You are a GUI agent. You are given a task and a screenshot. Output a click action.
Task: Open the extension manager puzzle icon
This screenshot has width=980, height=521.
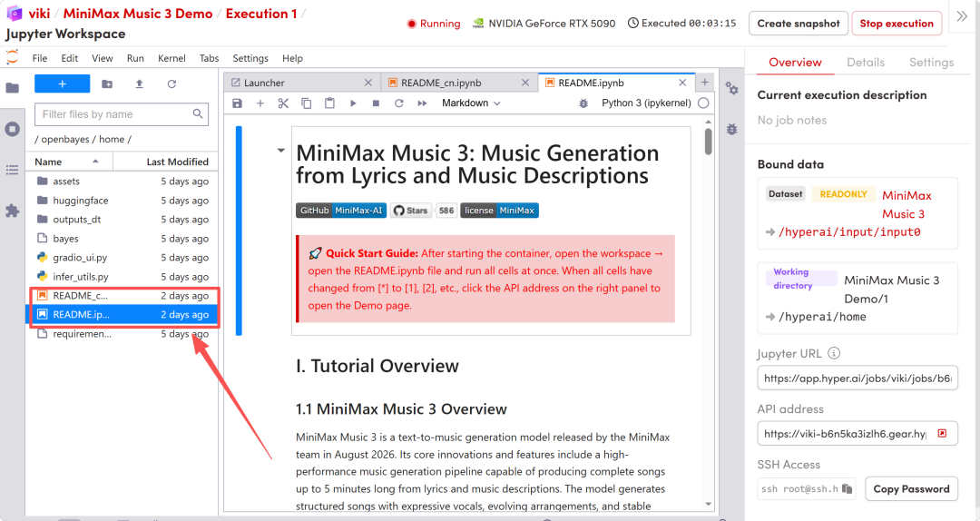(x=13, y=211)
